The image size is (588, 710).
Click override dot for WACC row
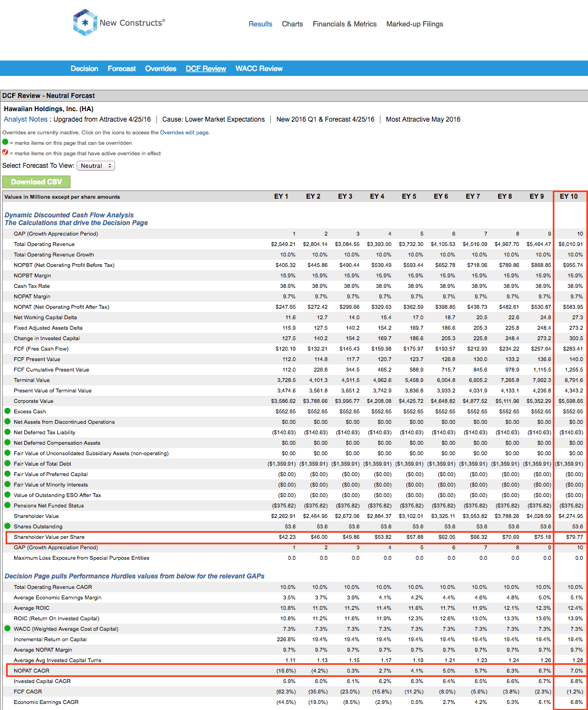pos(8,629)
